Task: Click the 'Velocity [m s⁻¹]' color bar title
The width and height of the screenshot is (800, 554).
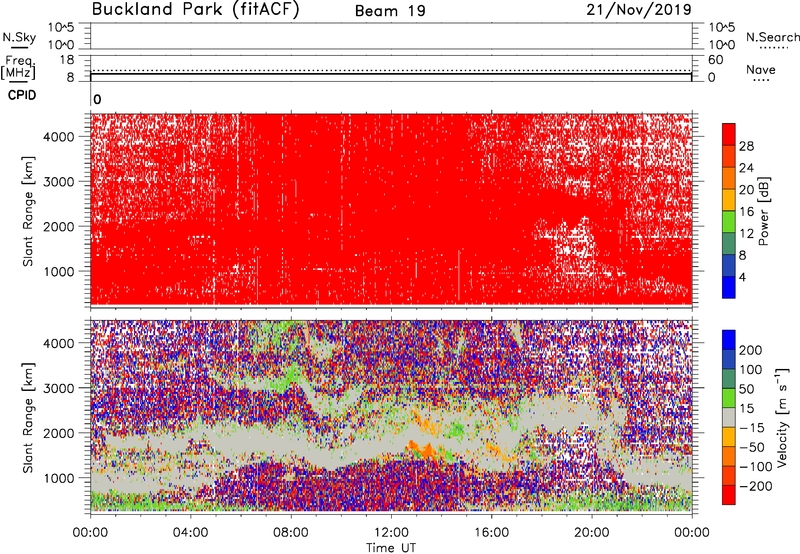Action: coord(782,417)
